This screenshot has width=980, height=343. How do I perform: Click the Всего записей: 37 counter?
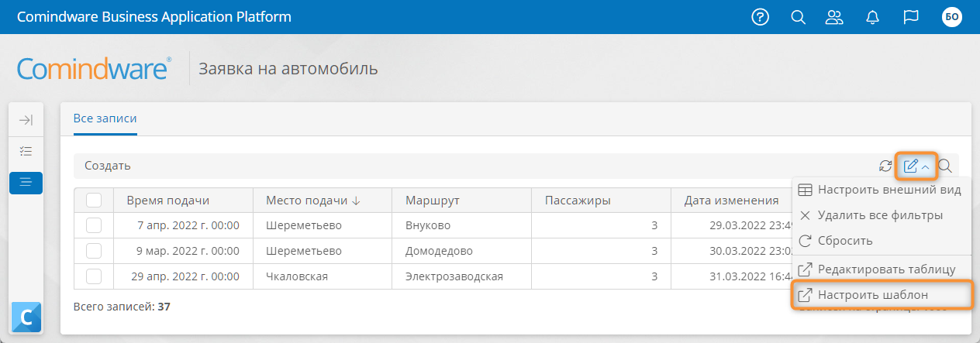point(122,307)
